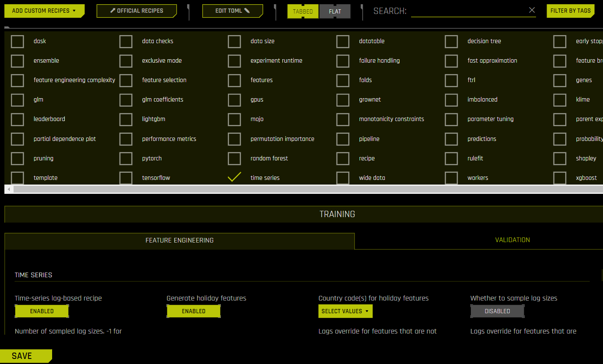Open SELECT VALUES for country holiday codes
The height and width of the screenshot is (364, 603).
[345, 311]
